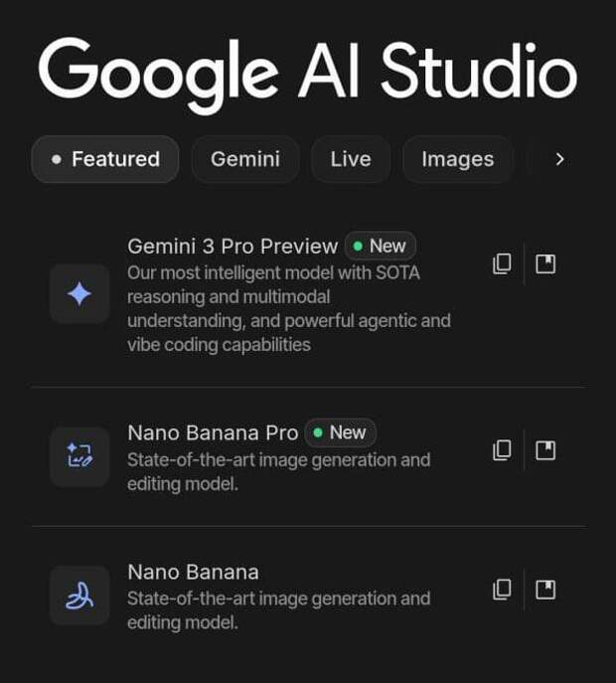616x683 pixels.
Task: Copy the Gemini 3 Pro Preview model name
Action: pos(502,263)
